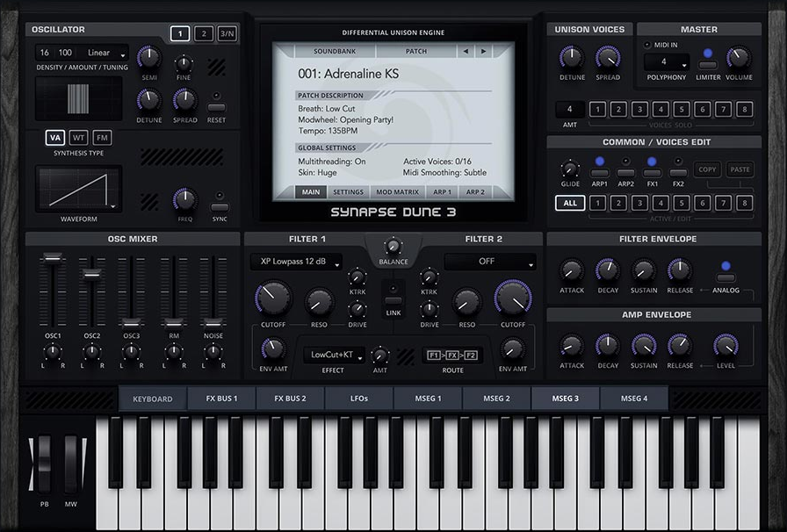Viewport: 787px width, 532px height.
Task: Click the oscillator SEMI knob
Action: coord(149,58)
